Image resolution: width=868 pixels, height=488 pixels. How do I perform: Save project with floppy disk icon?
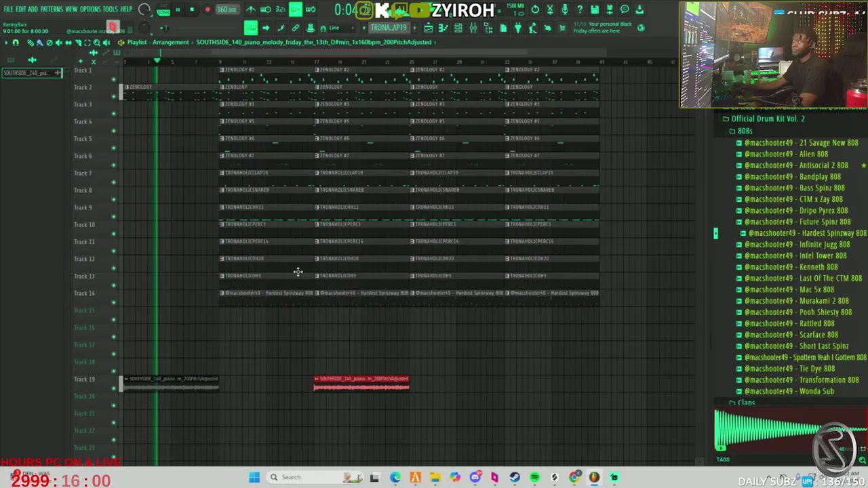pyautogui.click(x=595, y=9)
